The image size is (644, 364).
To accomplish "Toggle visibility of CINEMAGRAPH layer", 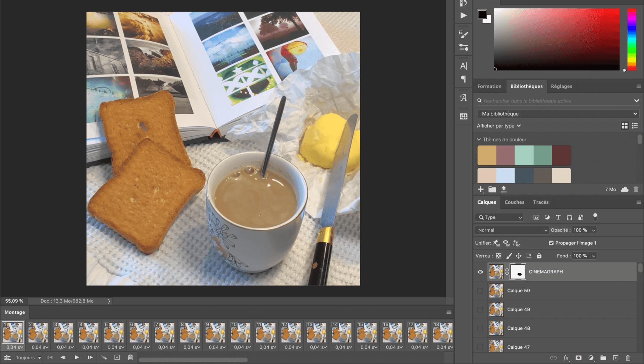I will pyautogui.click(x=480, y=271).
